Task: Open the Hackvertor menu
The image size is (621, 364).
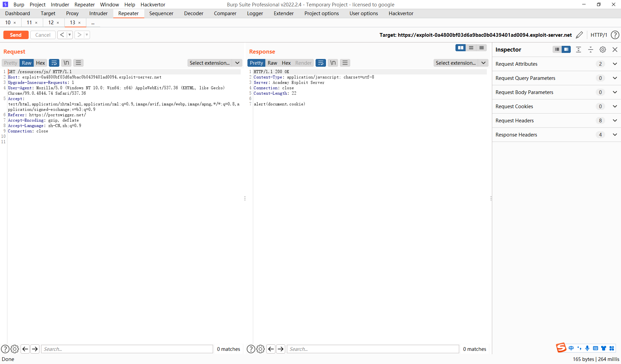Action: 153,4
